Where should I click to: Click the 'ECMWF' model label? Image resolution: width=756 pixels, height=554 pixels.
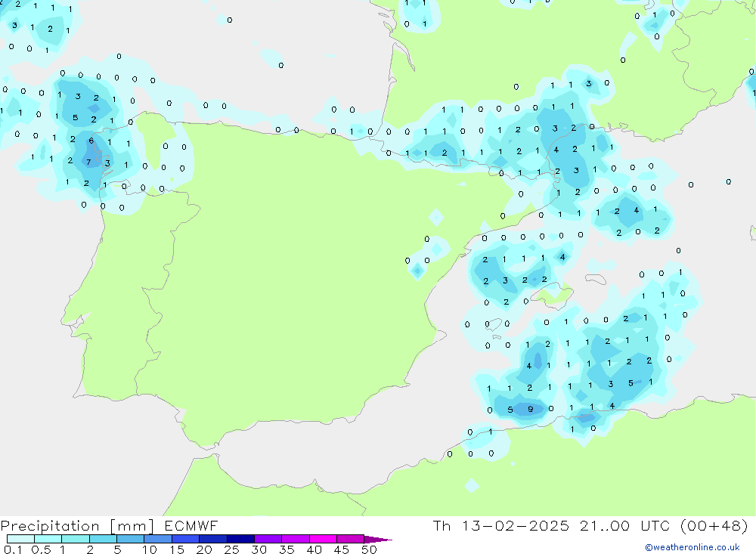[191, 525]
